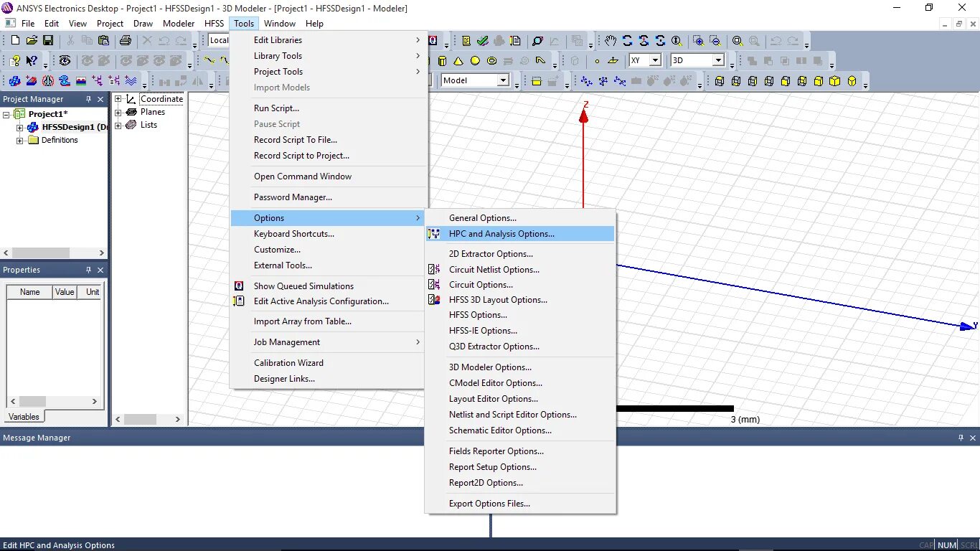Viewport: 980px width, 551px height.
Task: Click the Pan hand icon
Action: (610, 41)
